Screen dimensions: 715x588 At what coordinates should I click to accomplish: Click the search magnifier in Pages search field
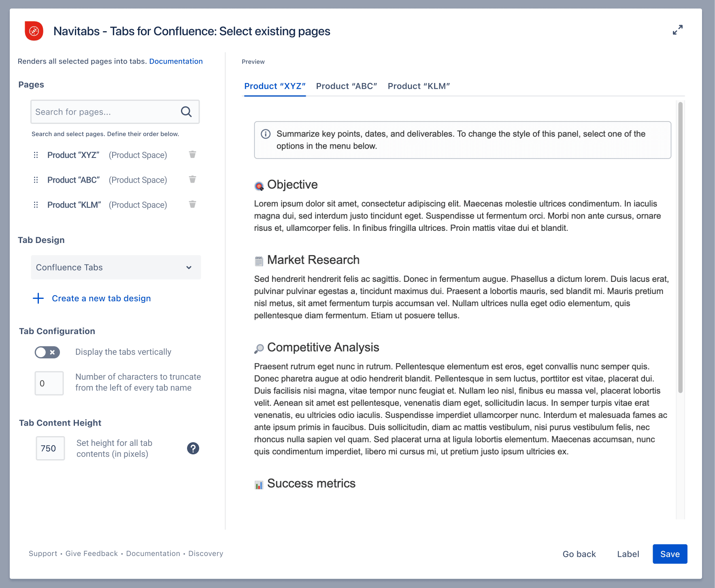pos(186,112)
